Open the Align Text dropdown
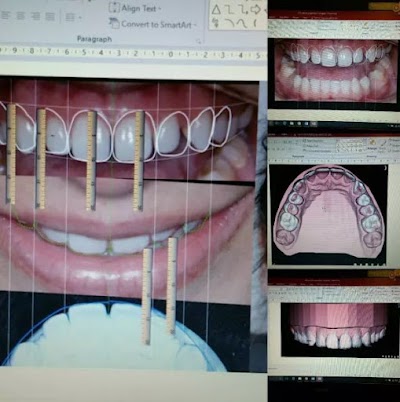 click(135, 8)
